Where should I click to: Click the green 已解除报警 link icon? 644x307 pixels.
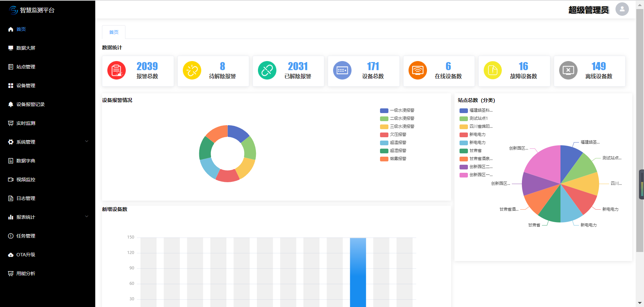(267, 70)
